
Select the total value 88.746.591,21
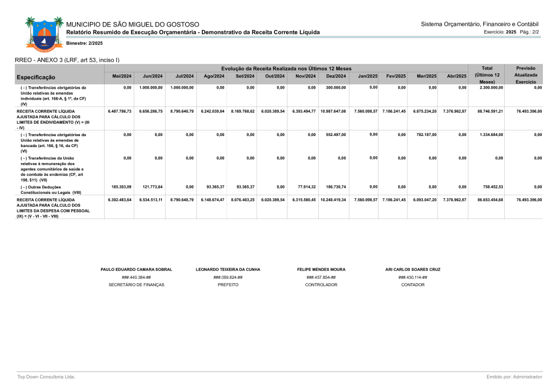pyautogui.click(x=490, y=111)
